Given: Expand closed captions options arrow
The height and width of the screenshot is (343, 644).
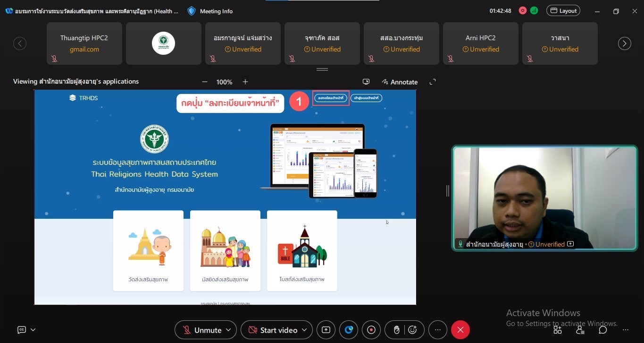Looking at the screenshot, I should [x=33, y=330].
